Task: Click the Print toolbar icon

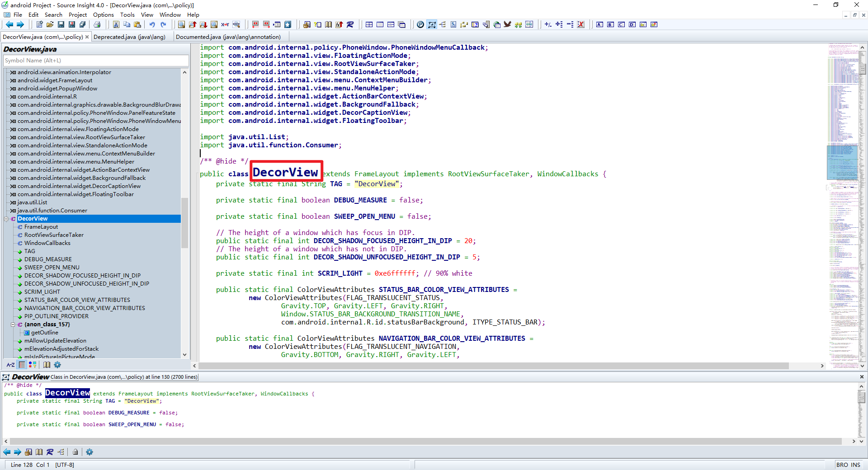Action: (x=97, y=24)
